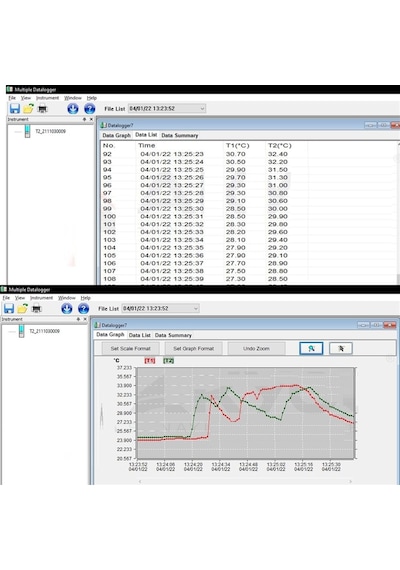Click the Time column header in data list

point(147,145)
